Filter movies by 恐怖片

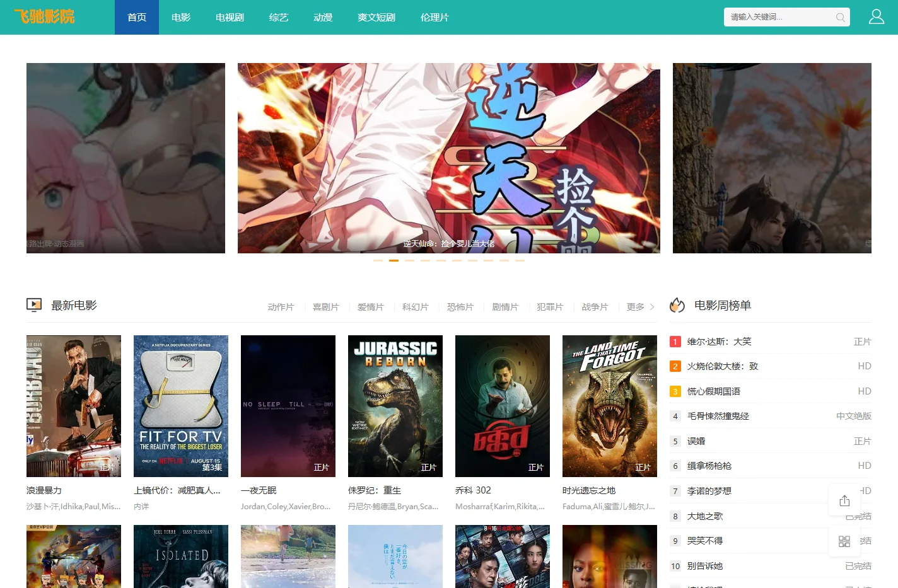point(460,307)
